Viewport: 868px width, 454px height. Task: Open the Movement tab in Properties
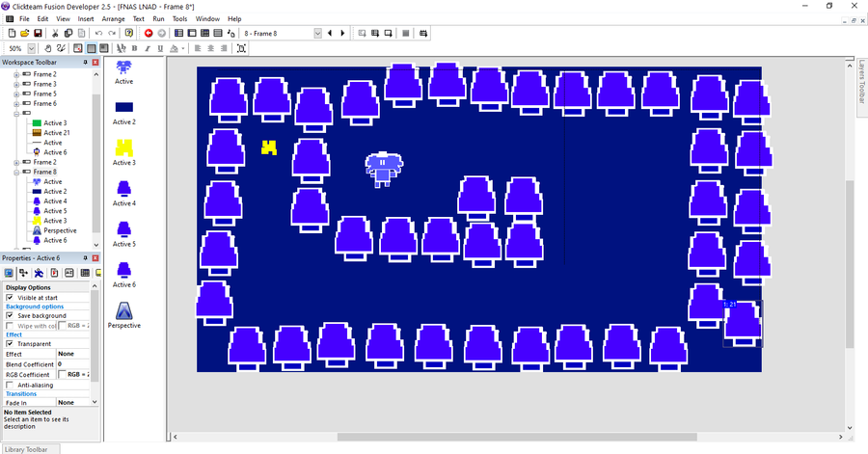[39, 273]
